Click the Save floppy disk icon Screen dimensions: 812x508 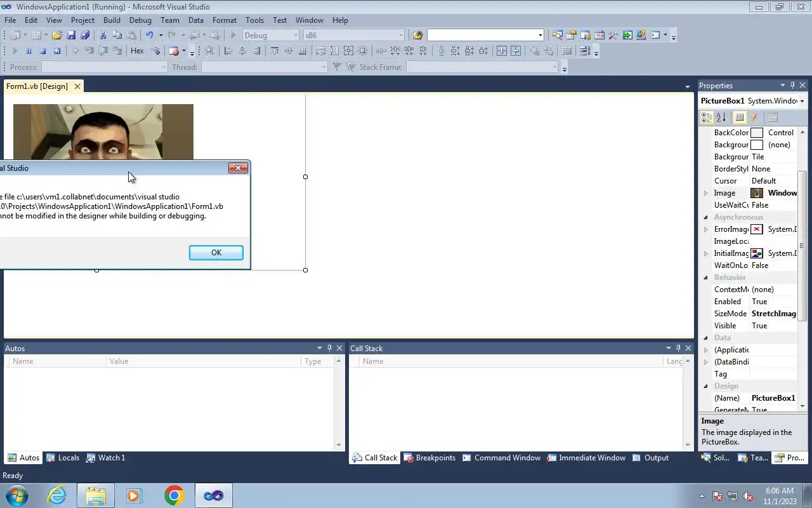(x=71, y=36)
